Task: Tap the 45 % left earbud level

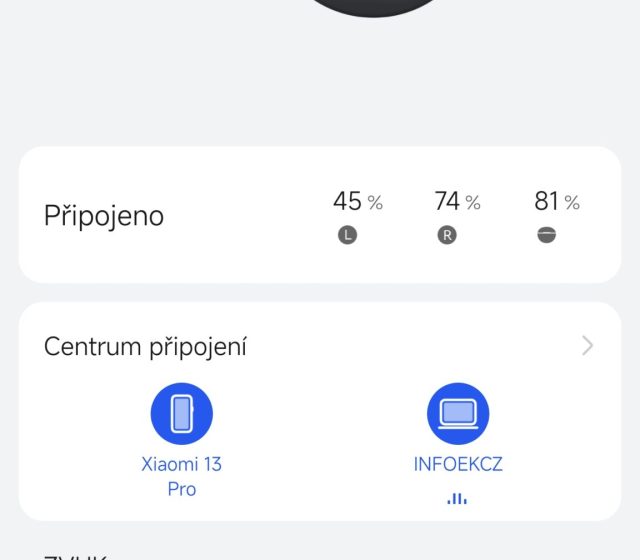Action: 347,202
